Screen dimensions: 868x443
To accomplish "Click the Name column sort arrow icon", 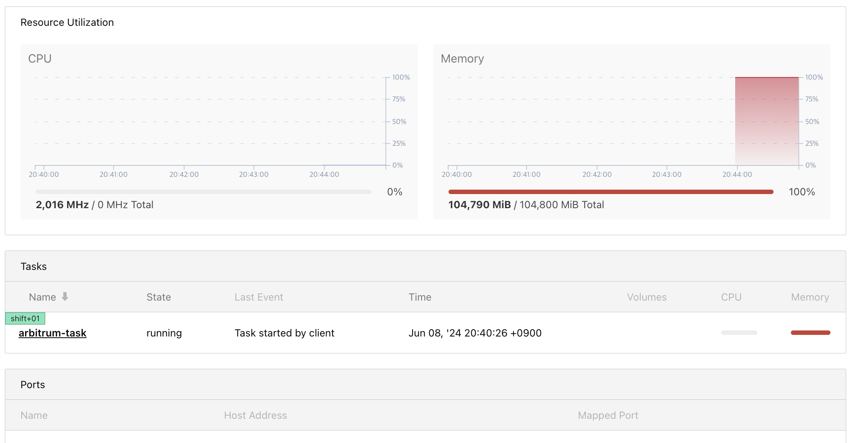I will 65,297.
